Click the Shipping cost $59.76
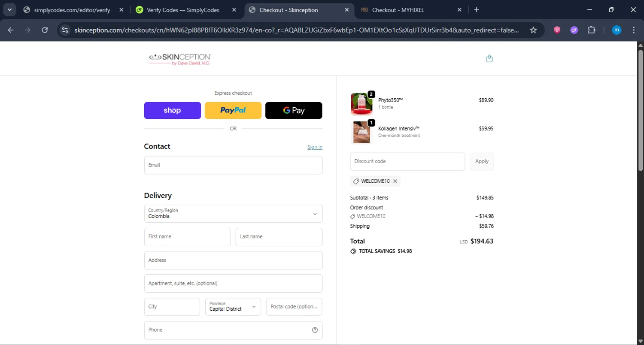Viewport: 644px width, 345px height. click(x=486, y=226)
